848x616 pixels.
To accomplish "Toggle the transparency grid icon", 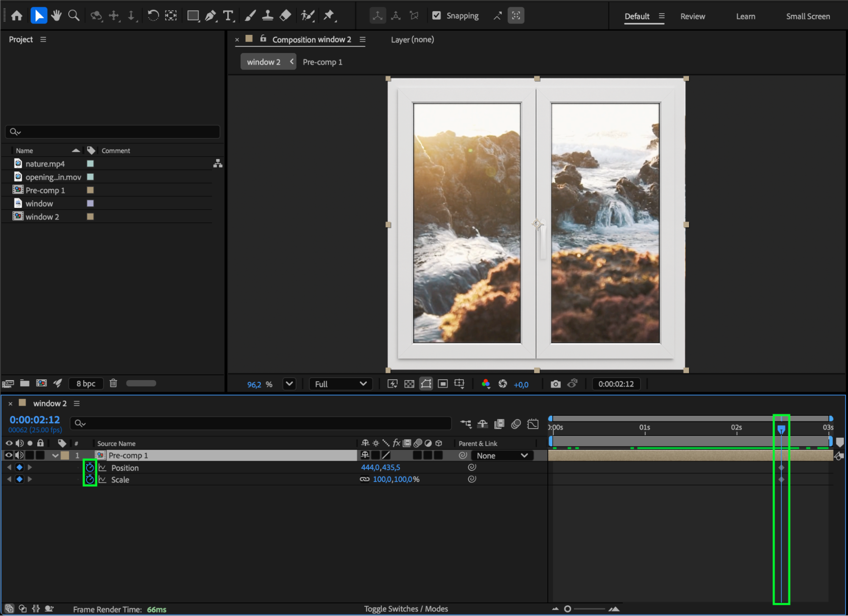I will [409, 384].
